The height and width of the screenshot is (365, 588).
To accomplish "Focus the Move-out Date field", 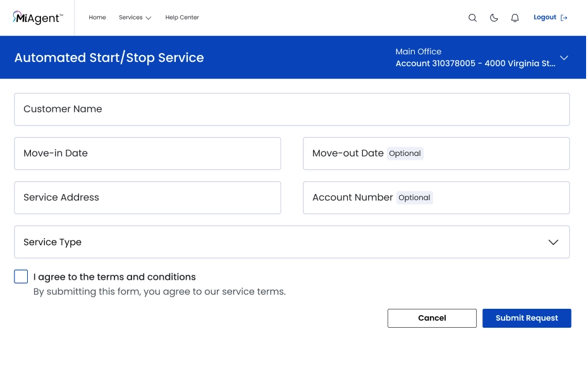I will point(436,153).
